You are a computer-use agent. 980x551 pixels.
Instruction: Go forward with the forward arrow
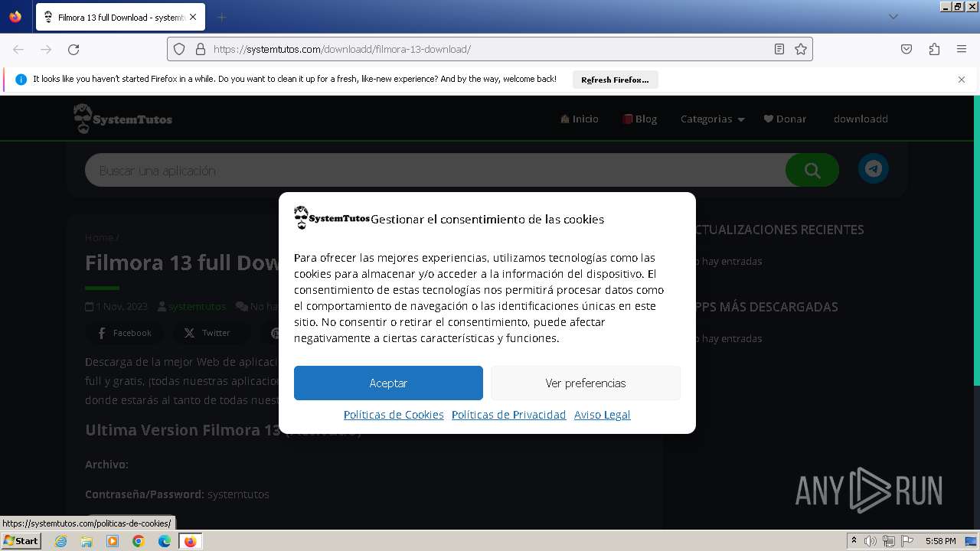[46, 49]
